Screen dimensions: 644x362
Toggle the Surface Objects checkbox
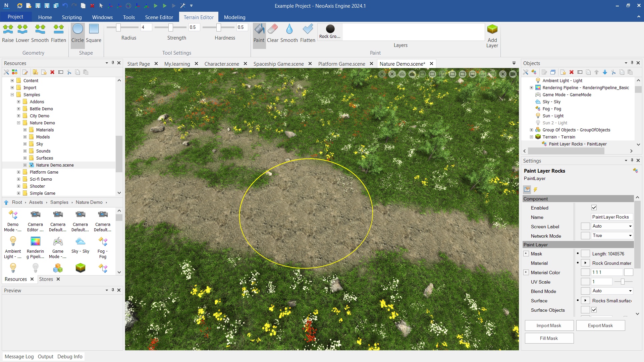tap(594, 310)
